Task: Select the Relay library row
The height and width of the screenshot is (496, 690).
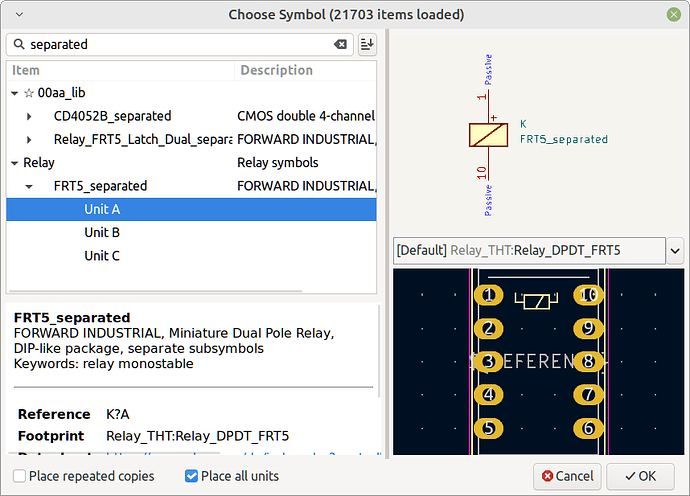Action: pos(191,163)
